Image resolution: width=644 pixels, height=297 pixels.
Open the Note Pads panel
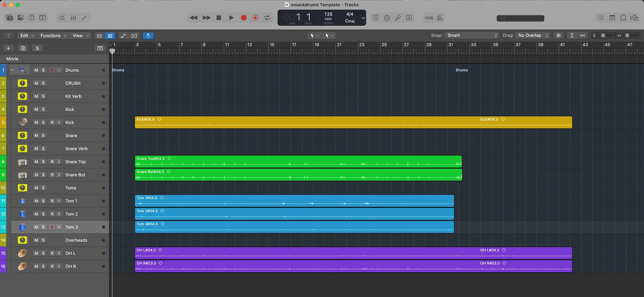coord(612,18)
